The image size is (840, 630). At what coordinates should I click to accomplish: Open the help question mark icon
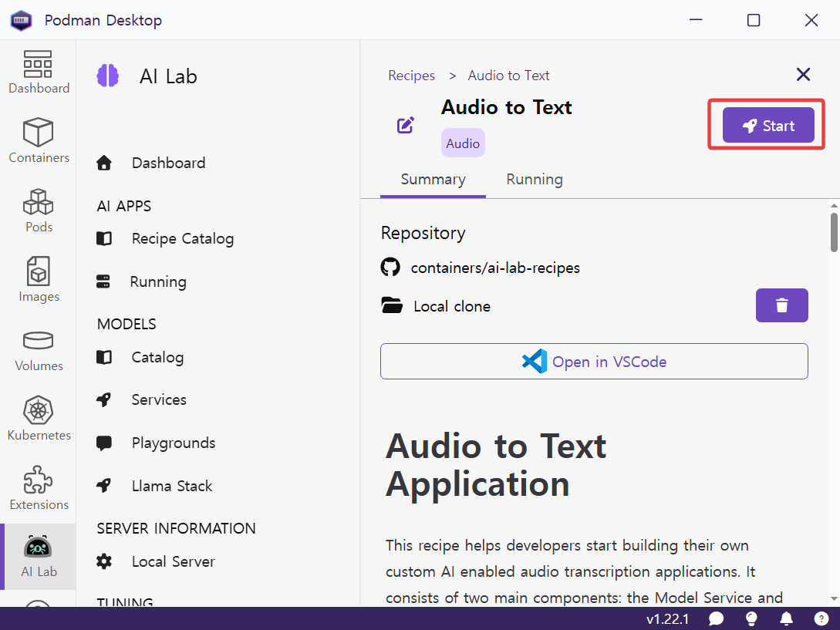(x=821, y=618)
